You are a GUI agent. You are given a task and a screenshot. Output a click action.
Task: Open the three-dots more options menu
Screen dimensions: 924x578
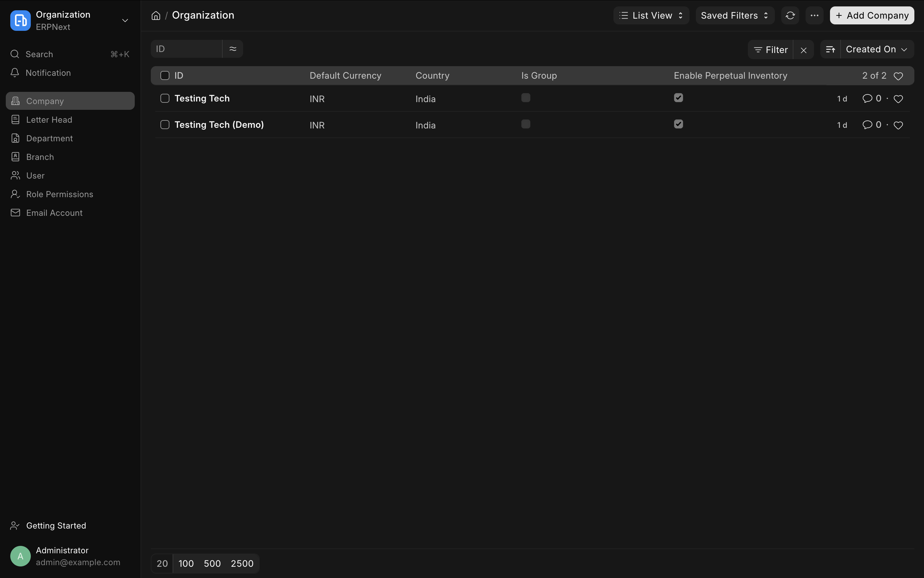[814, 16]
